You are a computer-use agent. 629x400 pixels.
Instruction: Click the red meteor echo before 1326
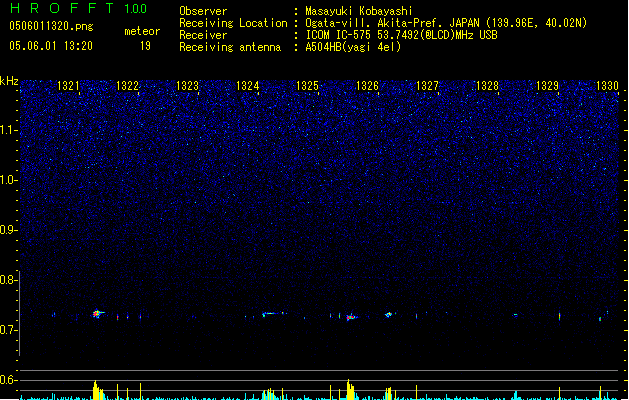tap(351, 317)
